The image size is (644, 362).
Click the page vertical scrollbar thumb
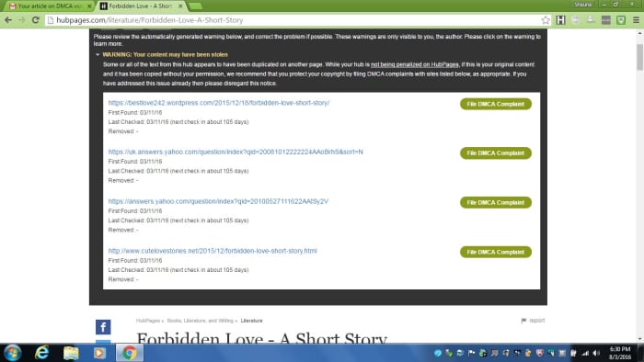pos(640,57)
